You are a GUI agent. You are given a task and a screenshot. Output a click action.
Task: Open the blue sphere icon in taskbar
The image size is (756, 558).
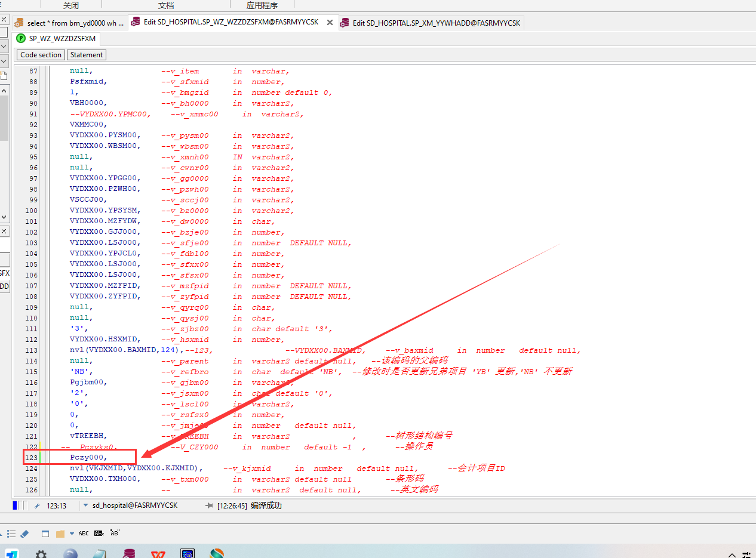70,554
